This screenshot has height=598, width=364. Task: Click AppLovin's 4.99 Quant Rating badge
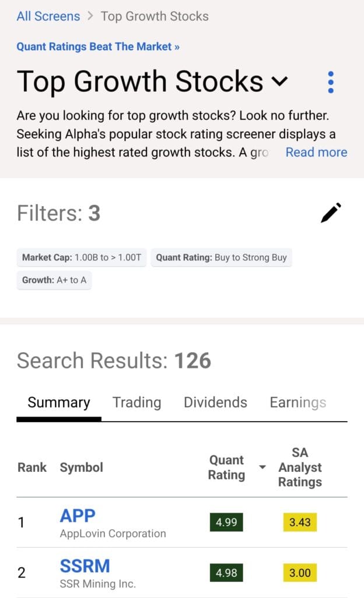click(x=226, y=523)
